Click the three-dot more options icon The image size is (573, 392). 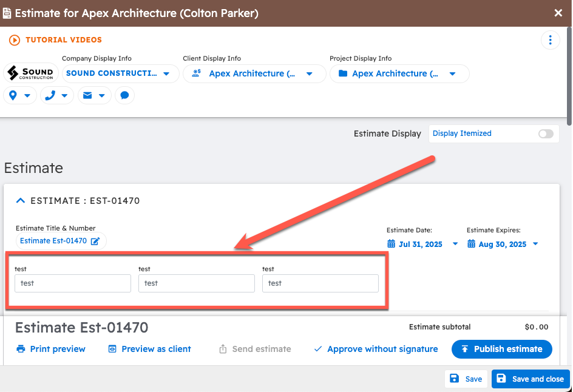[x=550, y=40]
